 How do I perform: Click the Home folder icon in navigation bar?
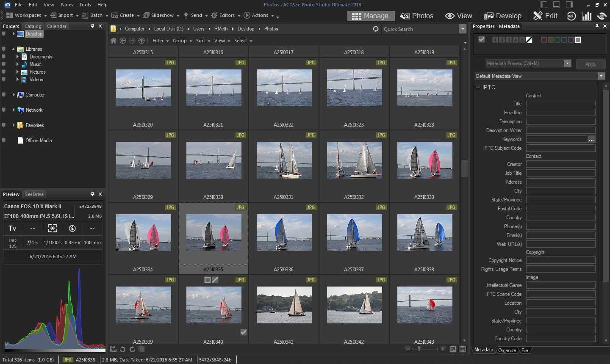pyautogui.click(x=114, y=41)
